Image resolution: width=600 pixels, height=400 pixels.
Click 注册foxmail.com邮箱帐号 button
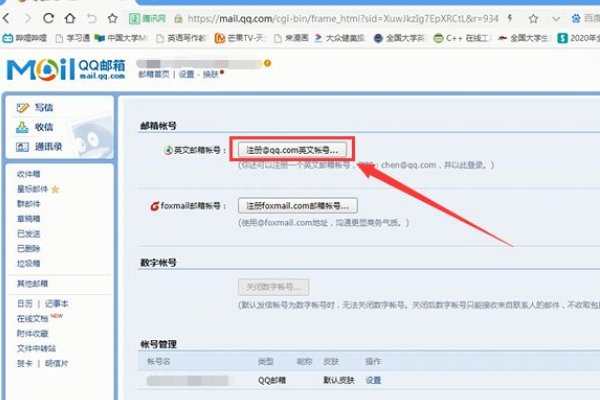[298, 206]
